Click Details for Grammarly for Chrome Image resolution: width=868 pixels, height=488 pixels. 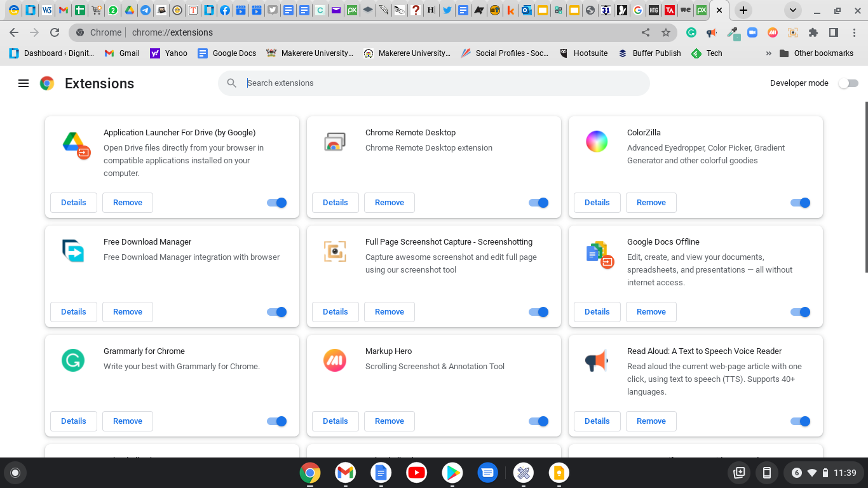click(x=74, y=421)
